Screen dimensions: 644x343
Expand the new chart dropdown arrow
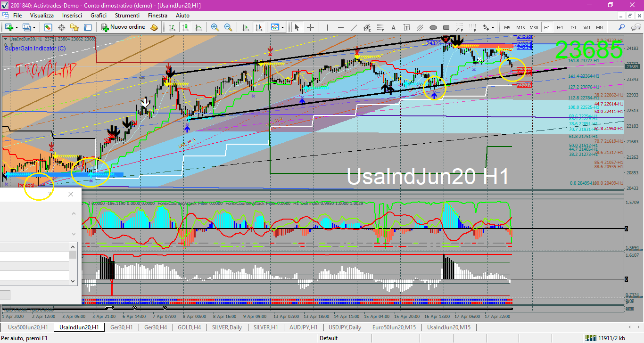pos(17,27)
